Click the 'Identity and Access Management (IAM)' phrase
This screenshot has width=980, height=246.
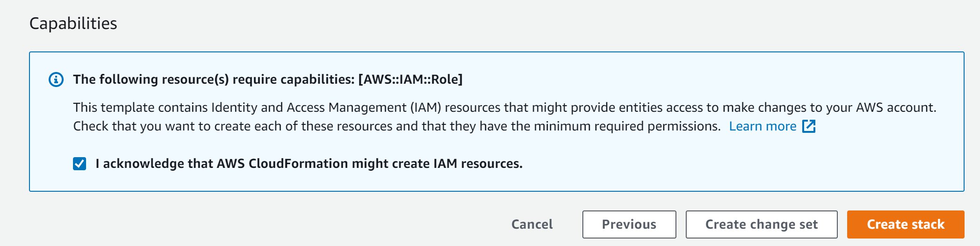(326, 108)
